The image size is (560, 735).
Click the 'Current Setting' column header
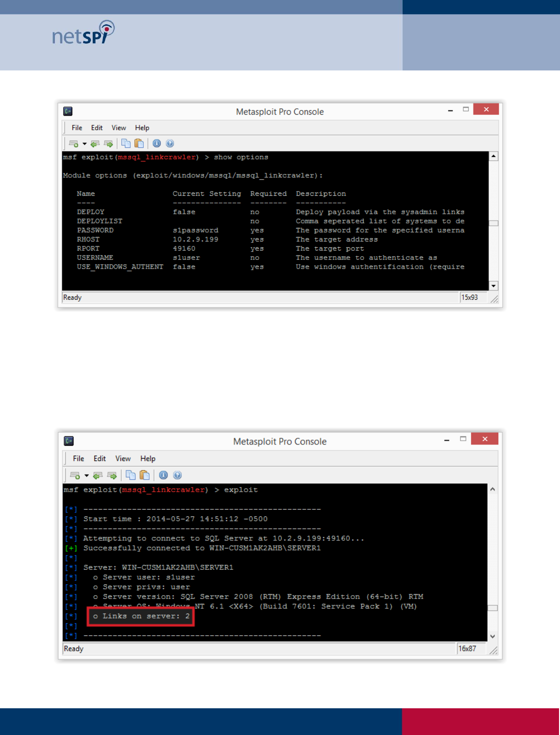(207, 194)
